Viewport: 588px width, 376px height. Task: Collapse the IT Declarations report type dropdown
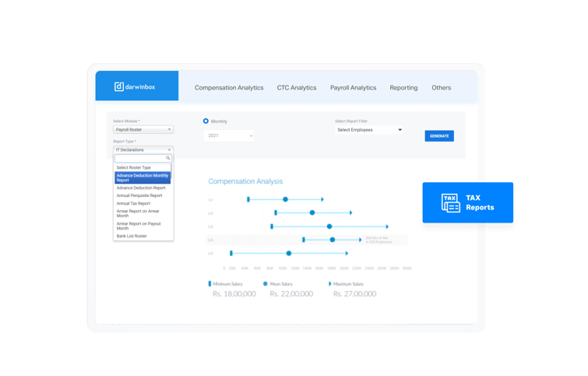(x=143, y=149)
